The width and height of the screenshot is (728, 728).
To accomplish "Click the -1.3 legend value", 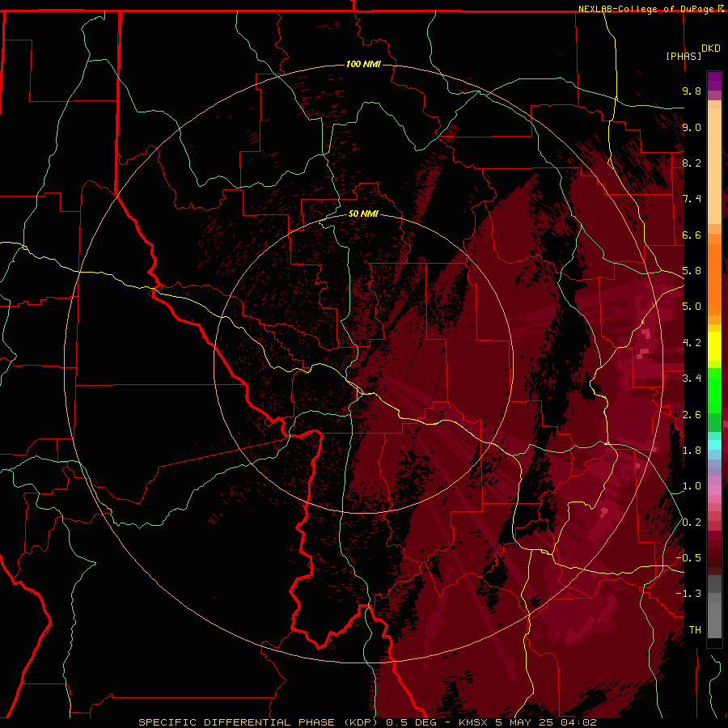I will click(x=689, y=594).
